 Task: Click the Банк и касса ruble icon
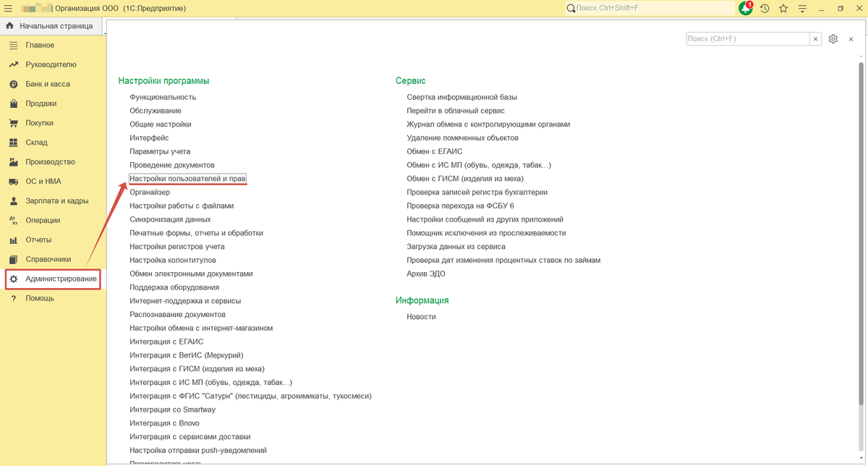tap(13, 84)
